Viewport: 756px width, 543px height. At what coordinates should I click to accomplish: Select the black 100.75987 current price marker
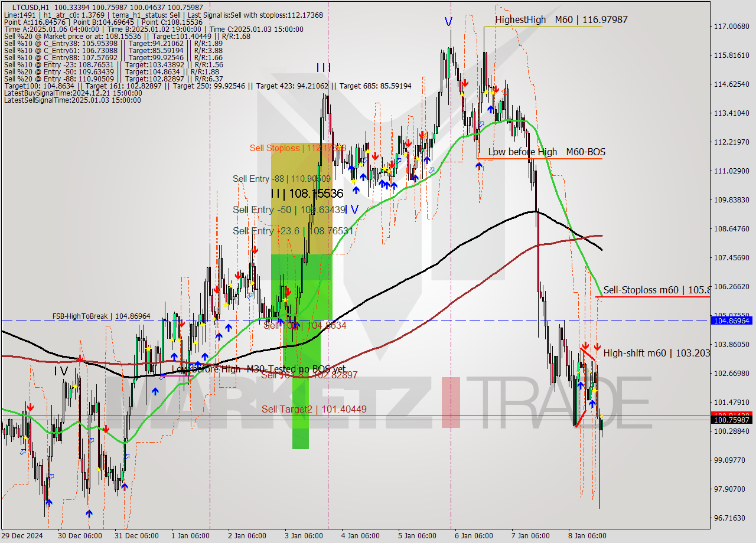tap(732, 420)
